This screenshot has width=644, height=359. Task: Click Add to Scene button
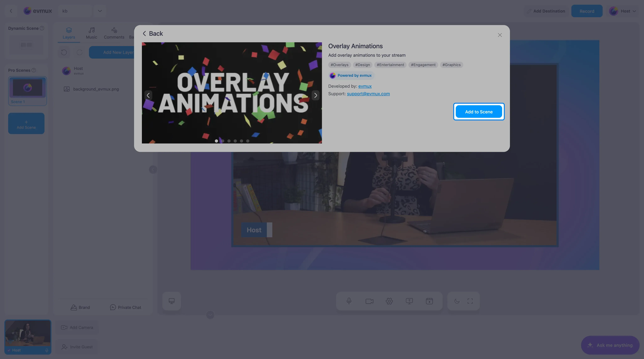479,112
